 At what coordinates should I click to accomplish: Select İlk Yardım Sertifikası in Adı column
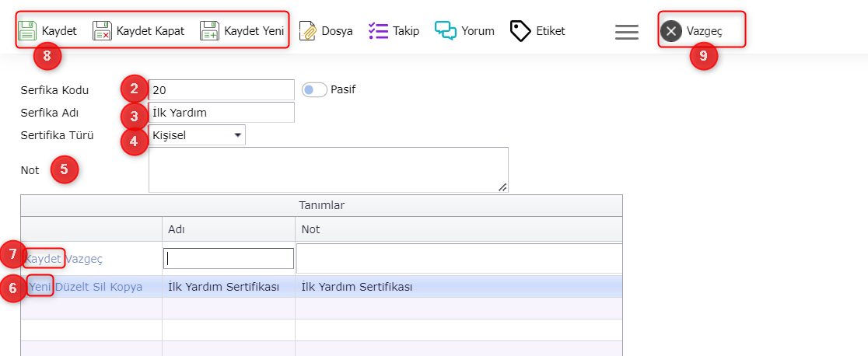pos(224,287)
